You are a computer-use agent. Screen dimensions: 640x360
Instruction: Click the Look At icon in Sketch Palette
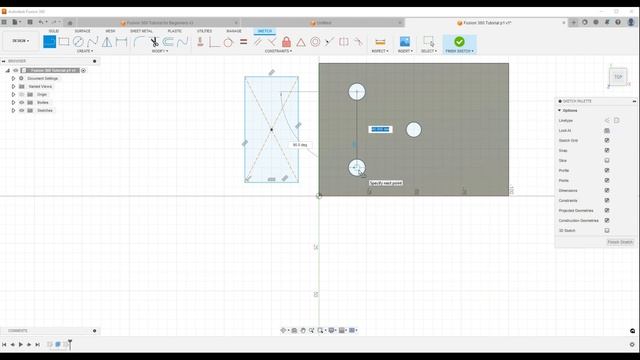point(607,131)
